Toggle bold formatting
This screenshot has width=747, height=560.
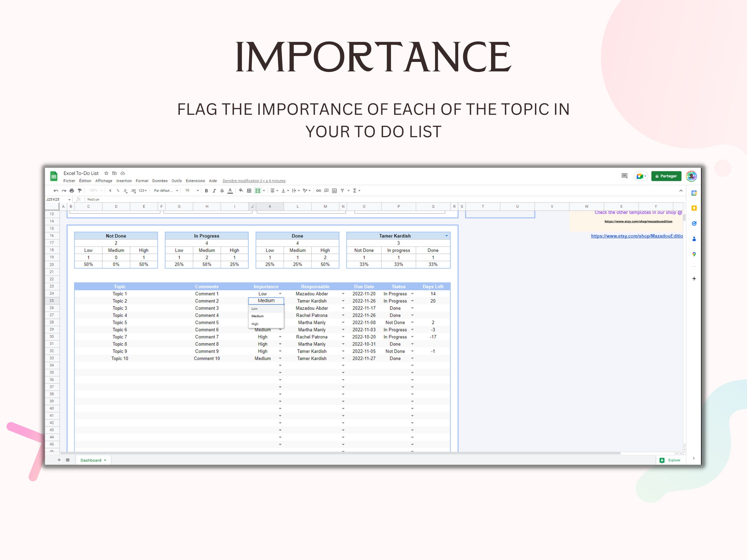coord(206,191)
